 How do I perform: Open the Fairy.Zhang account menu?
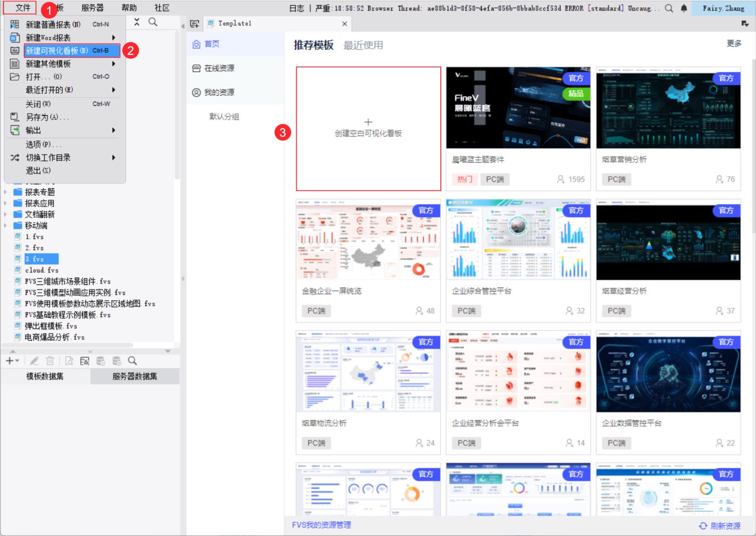click(x=723, y=8)
